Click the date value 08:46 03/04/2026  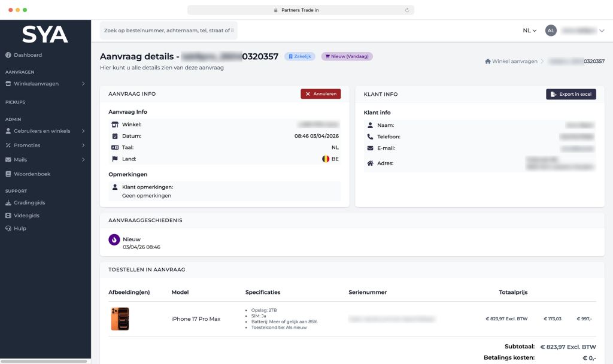coord(317,136)
